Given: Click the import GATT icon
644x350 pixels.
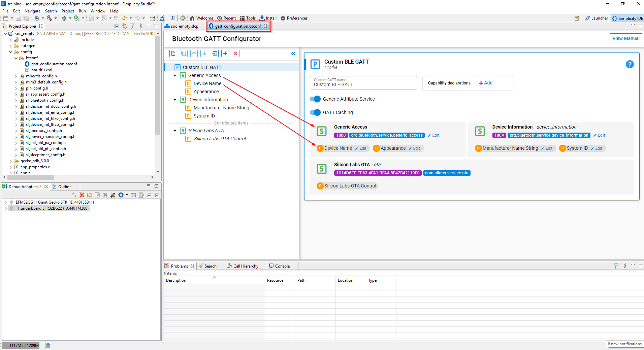Looking at the screenshot, I should [x=215, y=54].
